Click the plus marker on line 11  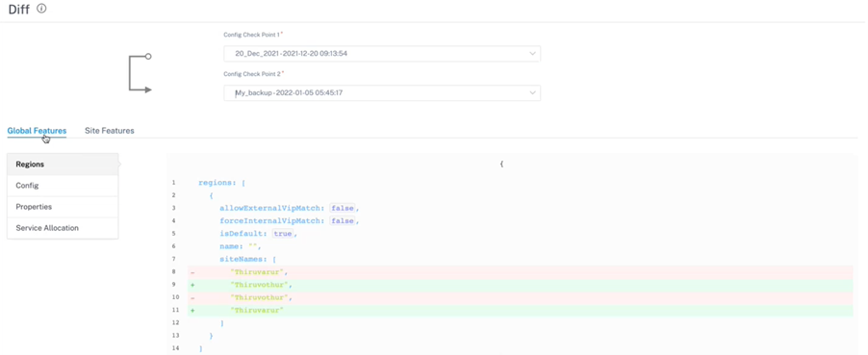click(x=192, y=311)
